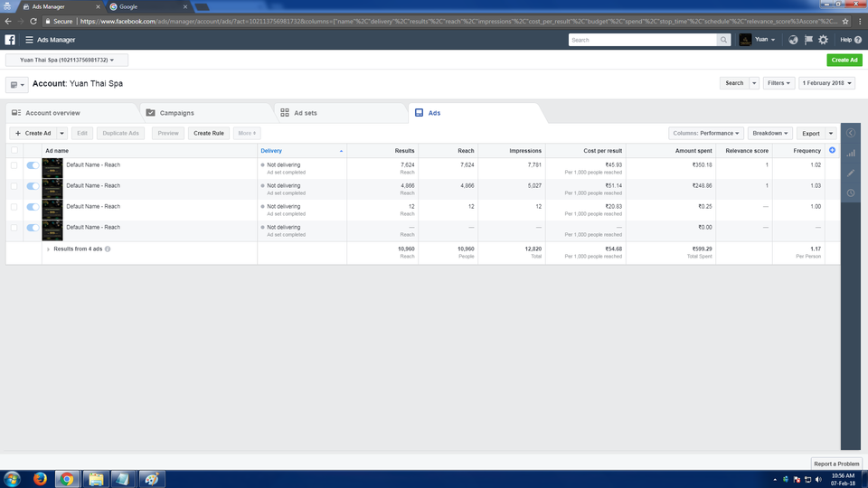Open the settings gear icon
Screen dimensions: 868x488
823,40
